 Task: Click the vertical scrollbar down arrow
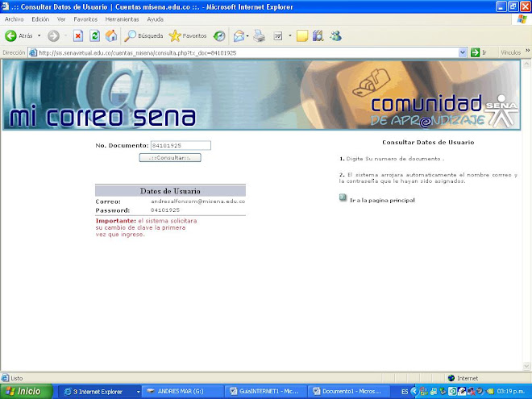point(526,366)
